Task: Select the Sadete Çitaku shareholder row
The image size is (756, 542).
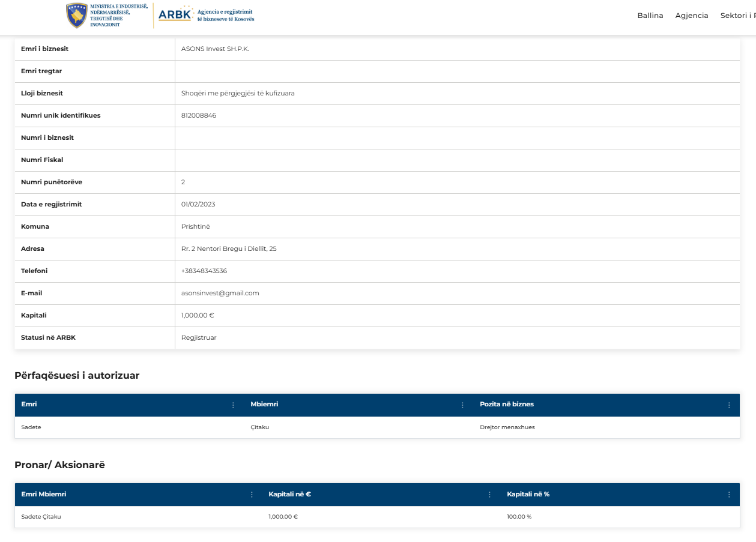Action: pos(41,517)
